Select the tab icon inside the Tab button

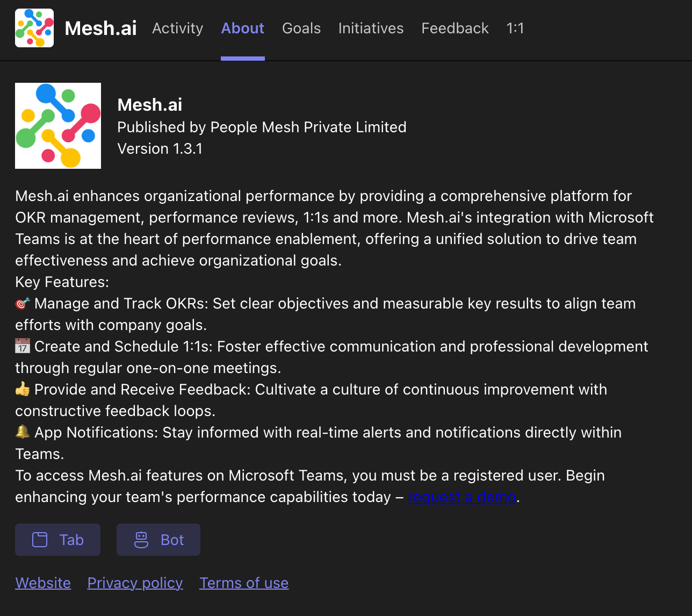coord(40,539)
